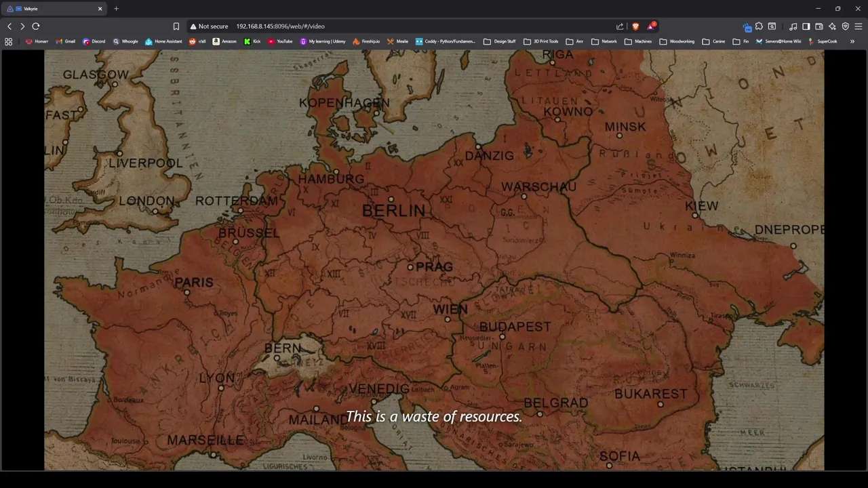The height and width of the screenshot is (488, 868).
Task: Go forward in browser history
Action: 22,26
